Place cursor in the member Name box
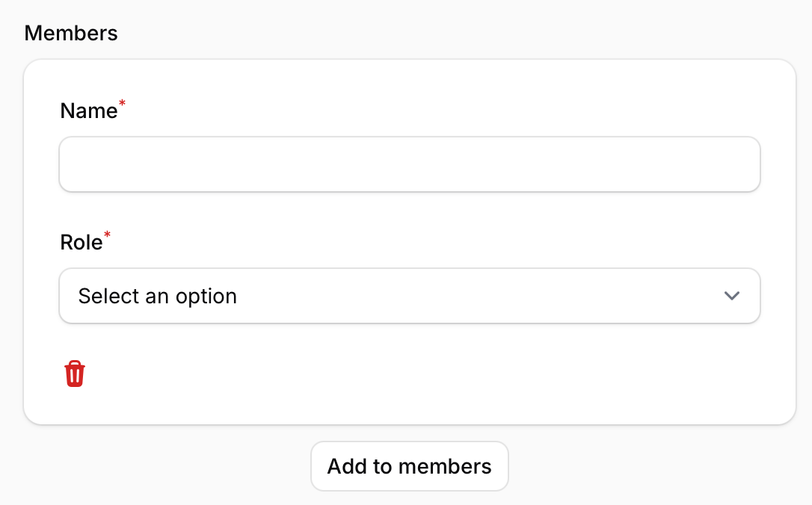 point(409,164)
